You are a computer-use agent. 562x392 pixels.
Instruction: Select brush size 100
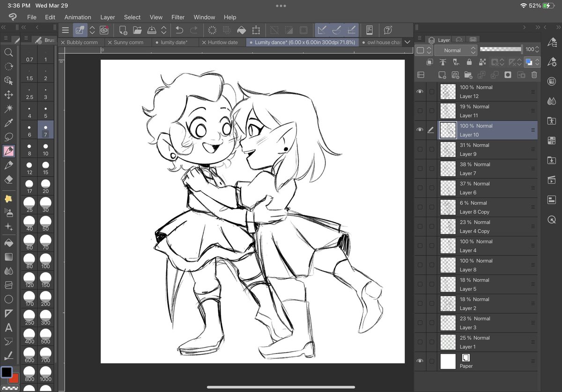[x=45, y=261]
